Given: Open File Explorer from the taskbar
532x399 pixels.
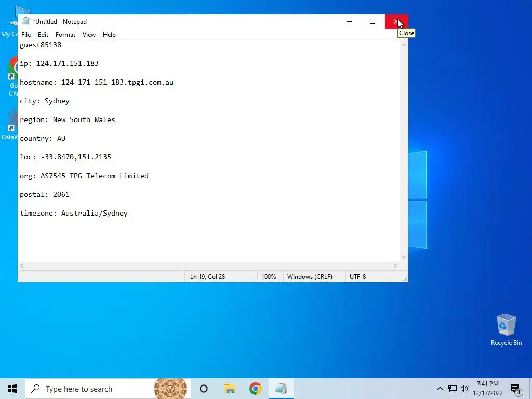Looking at the screenshot, I should tap(230, 389).
